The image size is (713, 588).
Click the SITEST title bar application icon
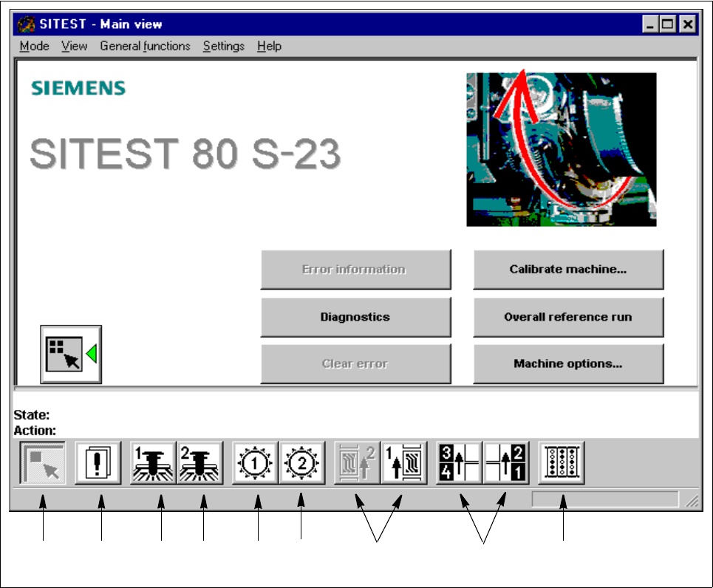click(27, 24)
